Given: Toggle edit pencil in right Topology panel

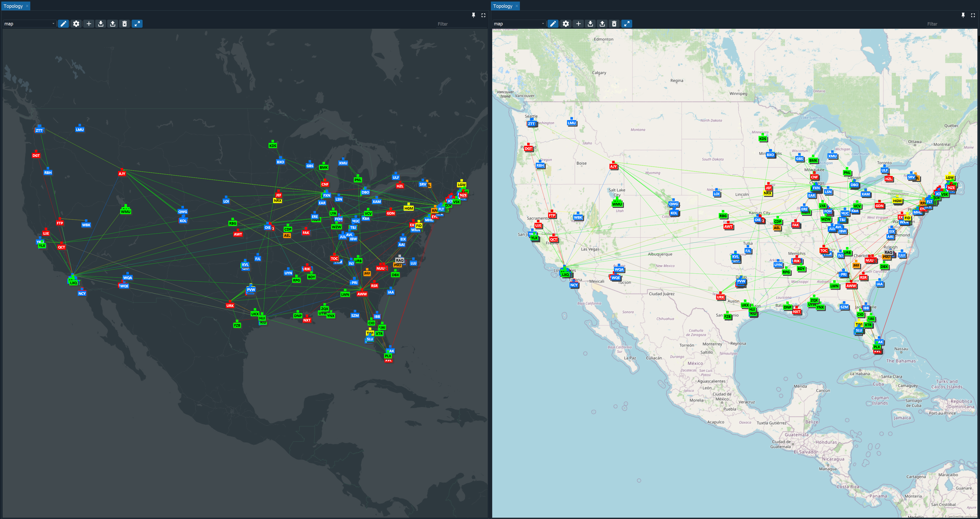Looking at the screenshot, I should pos(553,24).
